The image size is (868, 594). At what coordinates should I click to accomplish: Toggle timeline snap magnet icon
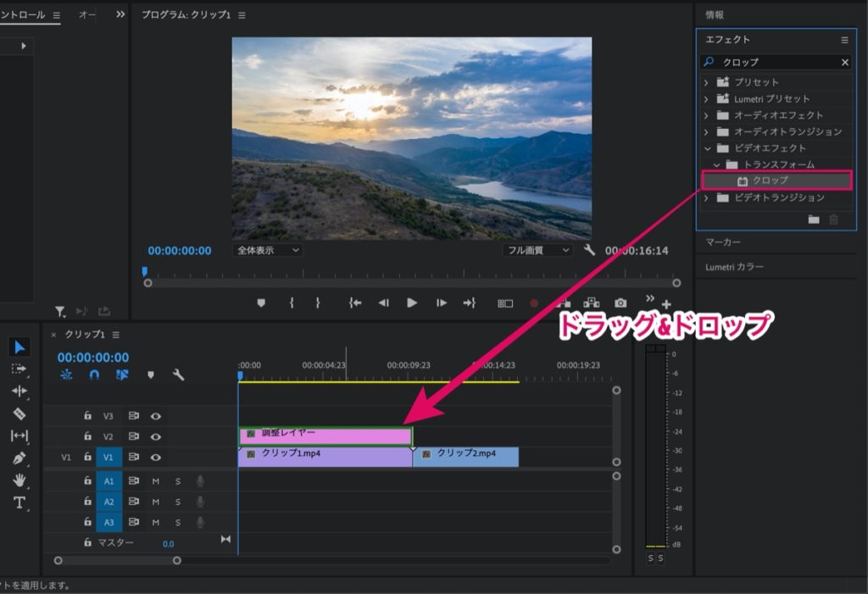(94, 375)
